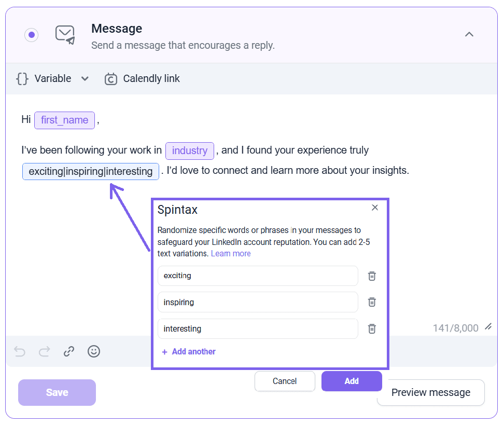This screenshot has height=425, width=504.
Task: Delete the inspiring variation
Action: 372,302
